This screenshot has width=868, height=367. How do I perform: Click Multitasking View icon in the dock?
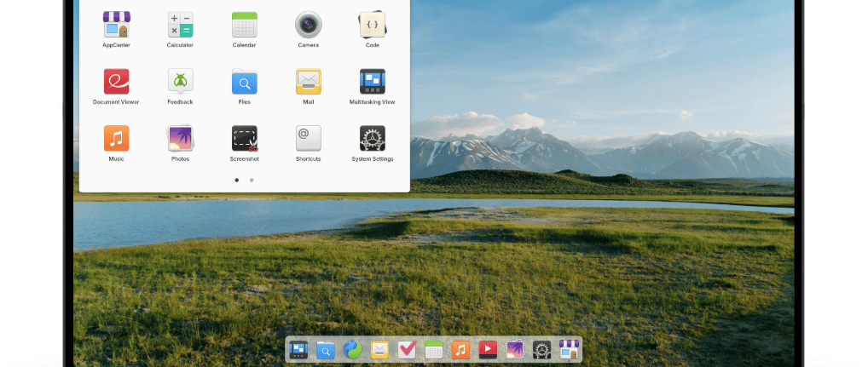tap(298, 349)
